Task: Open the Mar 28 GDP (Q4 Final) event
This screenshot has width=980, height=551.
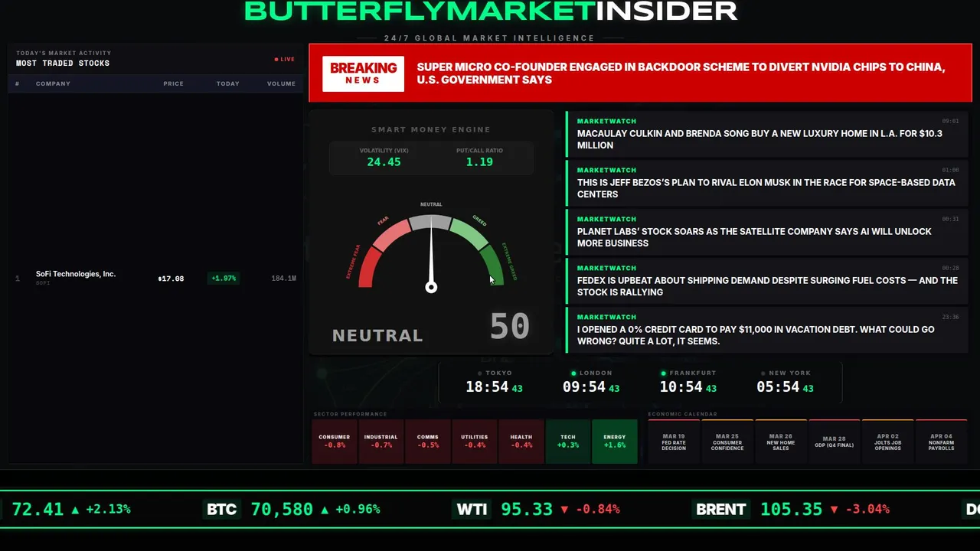Action: pyautogui.click(x=835, y=442)
